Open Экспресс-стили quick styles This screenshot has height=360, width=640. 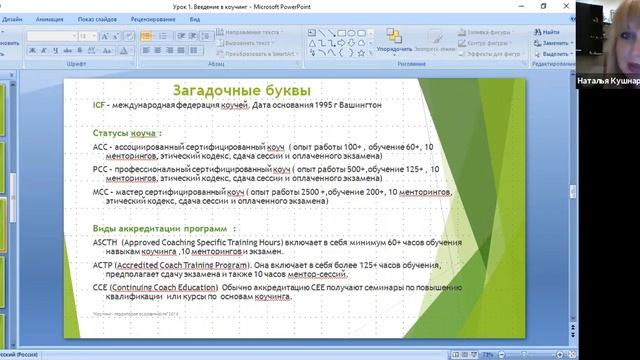pyautogui.click(x=435, y=42)
